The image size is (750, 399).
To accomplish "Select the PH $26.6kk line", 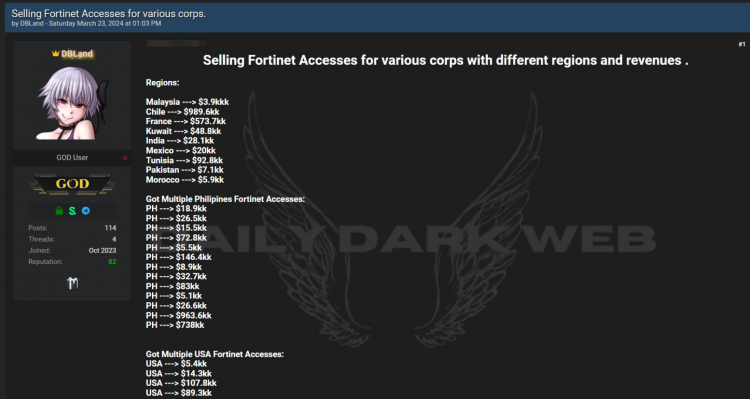I will [176, 306].
